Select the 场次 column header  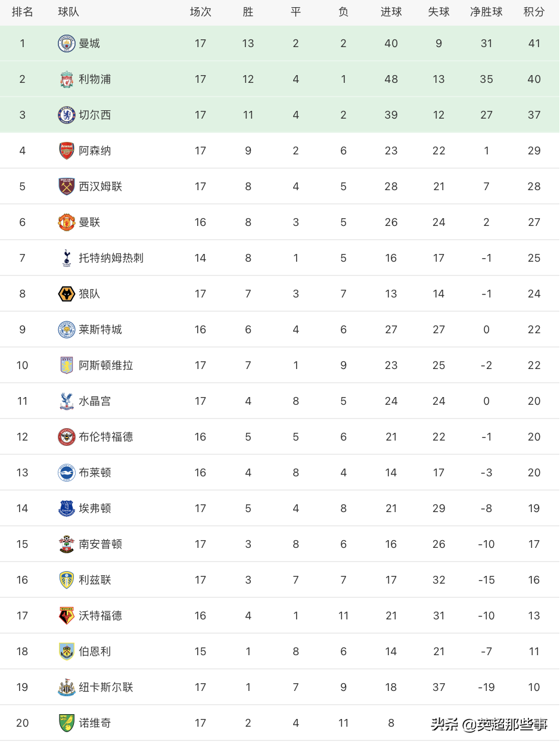(x=200, y=12)
